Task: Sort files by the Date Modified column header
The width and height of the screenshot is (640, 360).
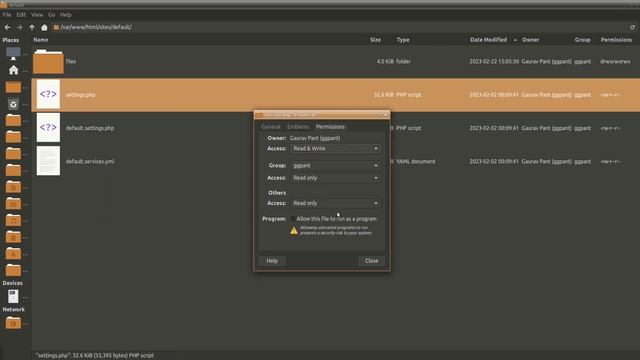Action: coord(488,40)
